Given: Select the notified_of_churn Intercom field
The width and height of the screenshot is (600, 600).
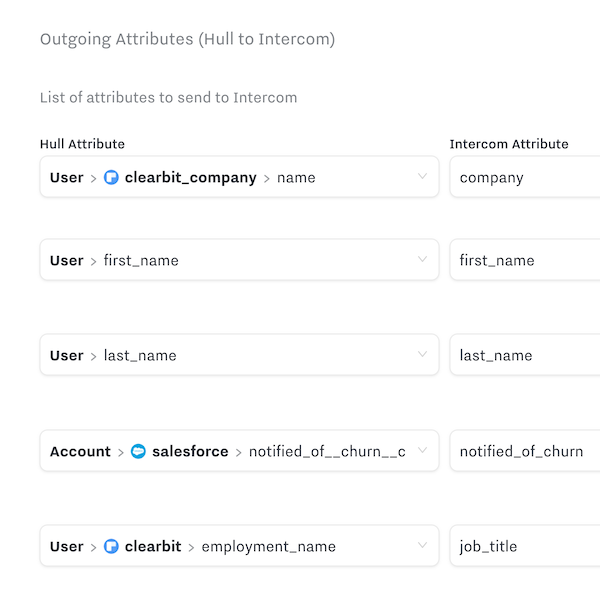Looking at the screenshot, I should (x=525, y=452).
